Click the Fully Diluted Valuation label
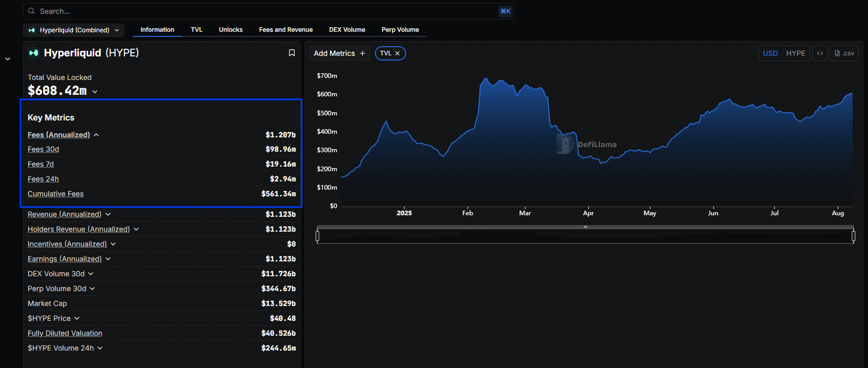This screenshot has height=368, width=868. [x=65, y=333]
